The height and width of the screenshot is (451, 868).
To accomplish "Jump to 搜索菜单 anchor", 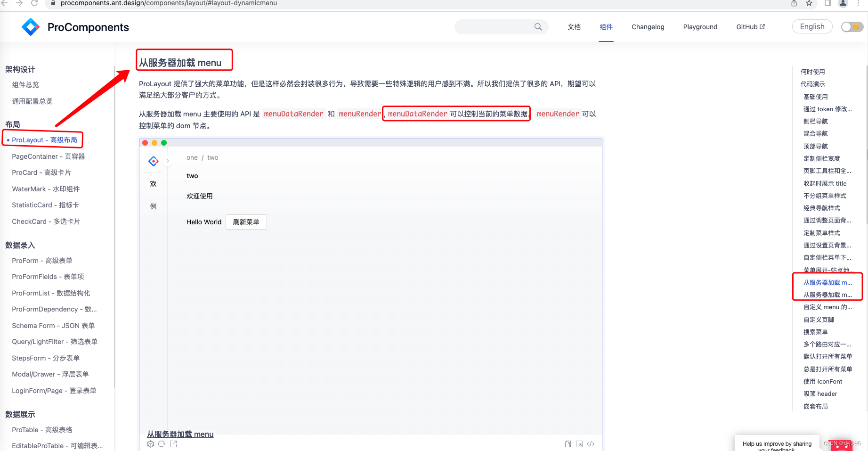I will point(816,332).
